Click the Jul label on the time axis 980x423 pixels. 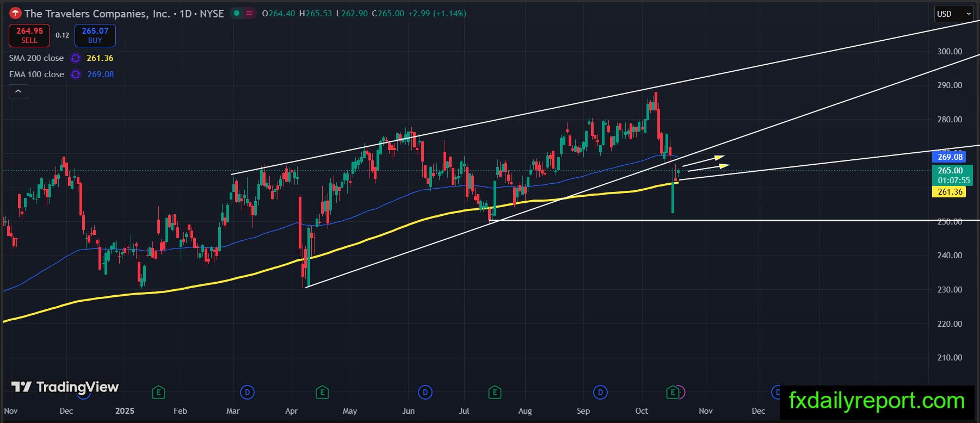(x=464, y=411)
